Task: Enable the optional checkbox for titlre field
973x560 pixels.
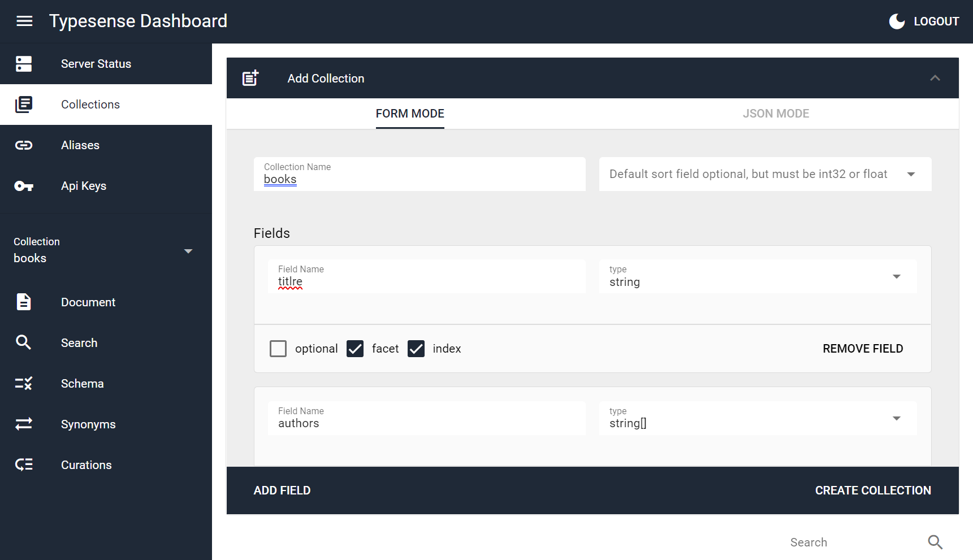Action: coord(278,349)
